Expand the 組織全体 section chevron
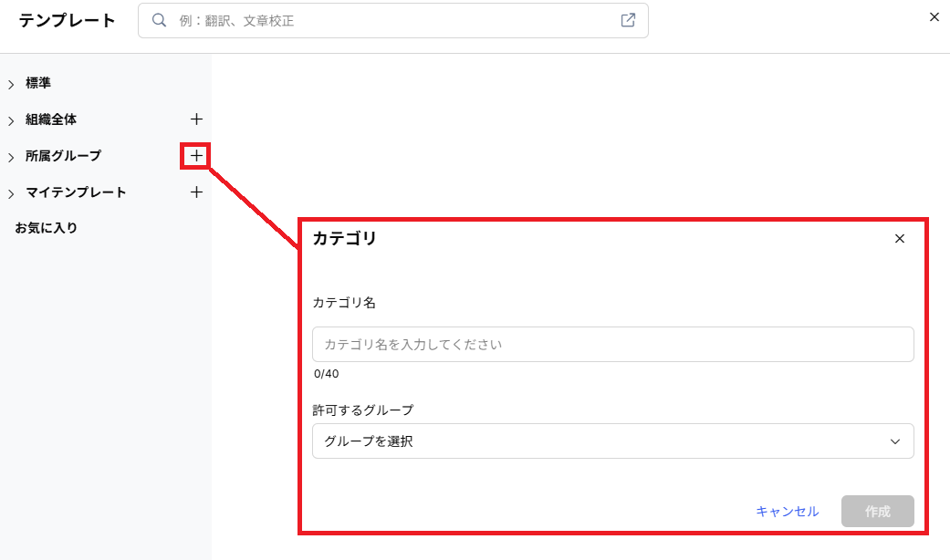 11,121
